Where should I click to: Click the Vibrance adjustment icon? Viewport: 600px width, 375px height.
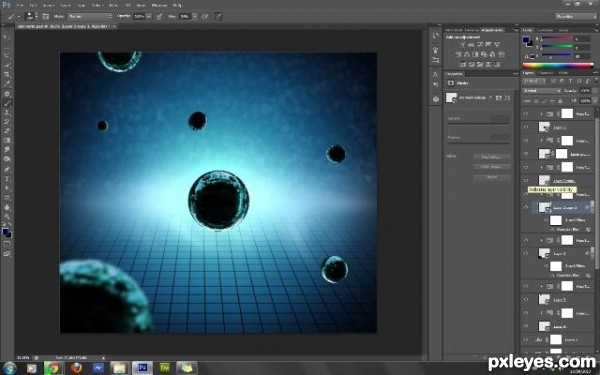coord(497,45)
